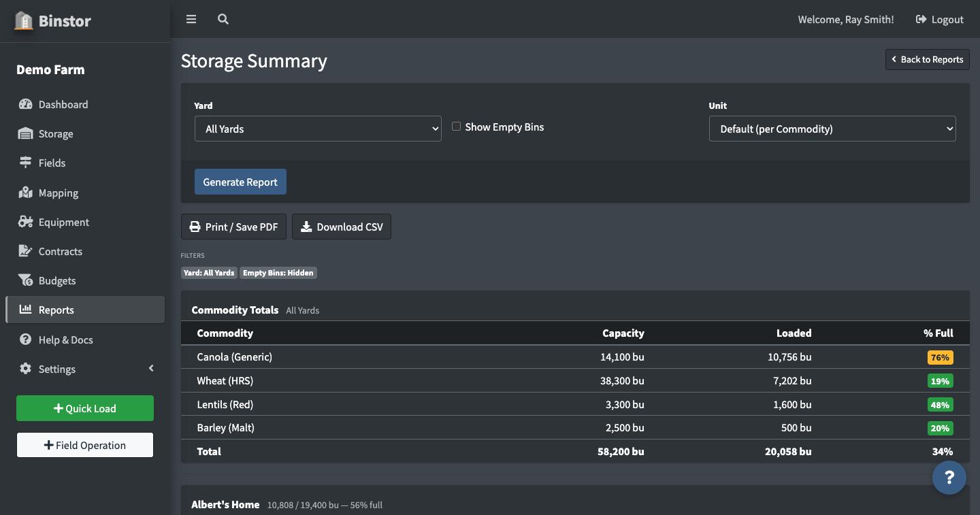Click '38,300 bu' Wheat capacity value

coord(622,380)
